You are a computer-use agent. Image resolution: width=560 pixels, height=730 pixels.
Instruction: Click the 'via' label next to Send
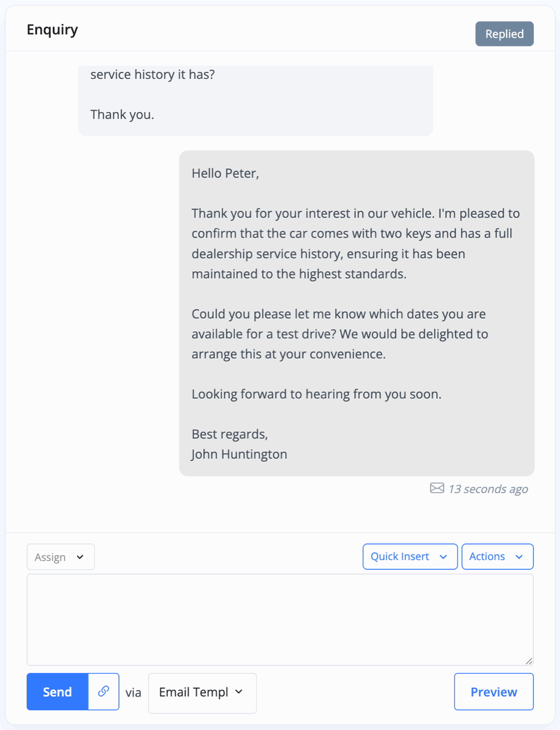[x=133, y=692]
